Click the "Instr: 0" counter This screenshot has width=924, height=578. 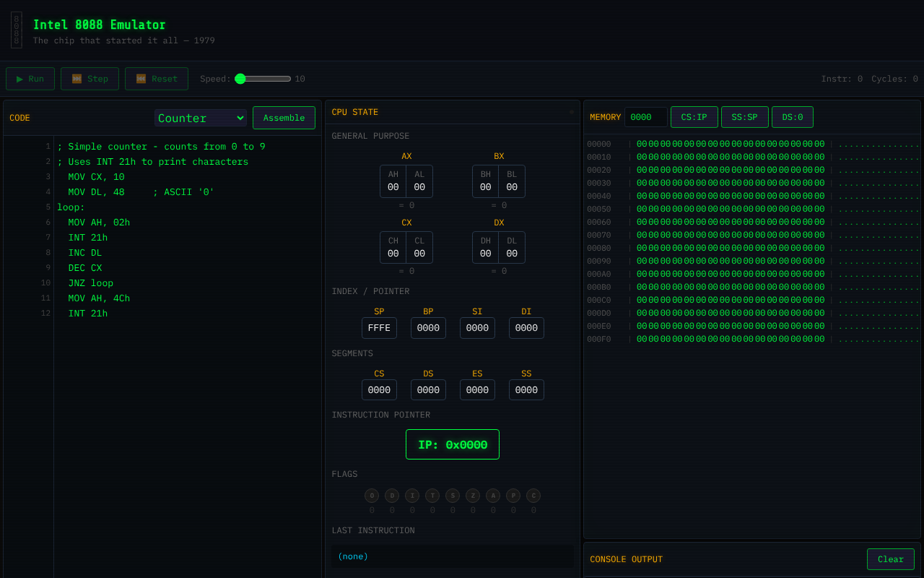[842, 79]
